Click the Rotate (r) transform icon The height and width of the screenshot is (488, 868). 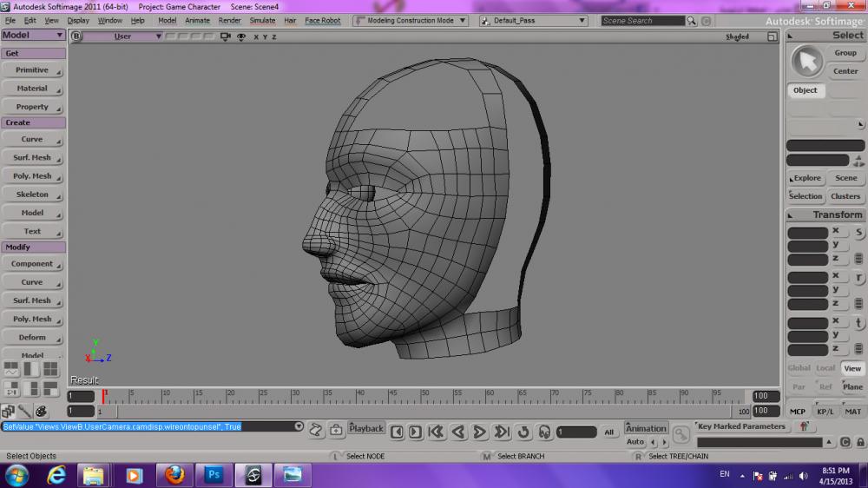click(858, 278)
